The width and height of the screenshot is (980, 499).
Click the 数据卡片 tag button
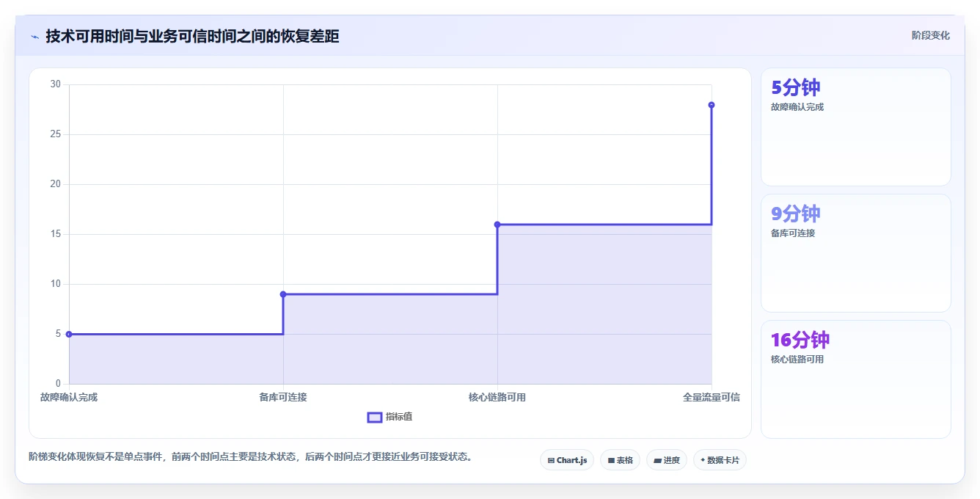(720, 460)
